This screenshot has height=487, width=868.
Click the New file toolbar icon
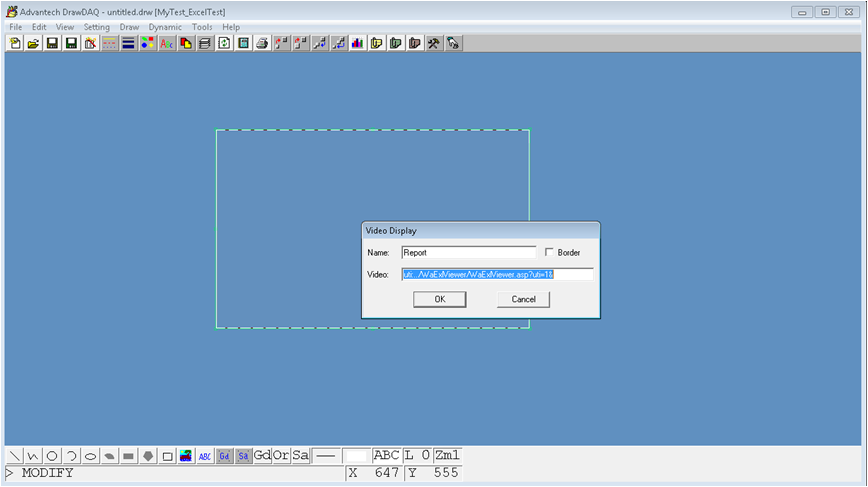(15, 43)
